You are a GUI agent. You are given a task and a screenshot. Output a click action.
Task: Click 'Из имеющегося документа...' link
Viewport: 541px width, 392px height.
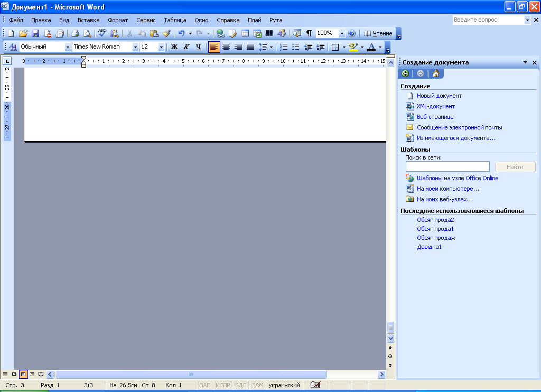(456, 138)
